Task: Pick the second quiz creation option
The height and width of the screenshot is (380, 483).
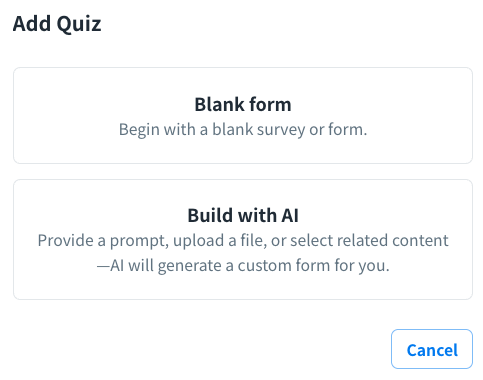Action: pos(243,239)
